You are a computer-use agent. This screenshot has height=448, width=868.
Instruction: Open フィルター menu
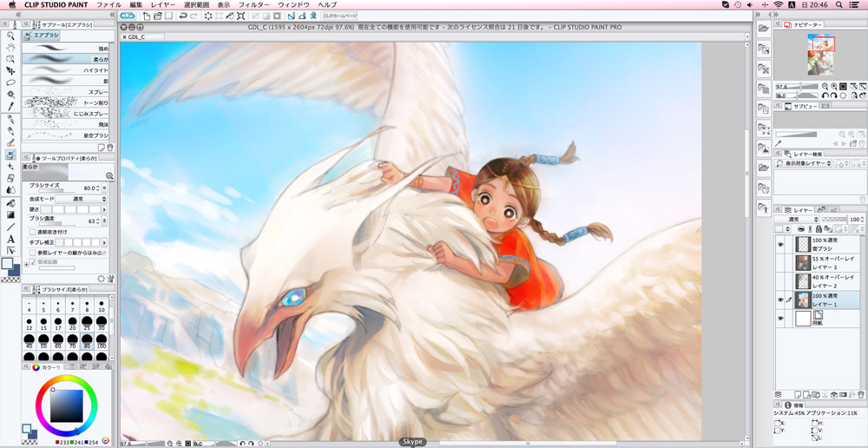(x=253, y=4)
